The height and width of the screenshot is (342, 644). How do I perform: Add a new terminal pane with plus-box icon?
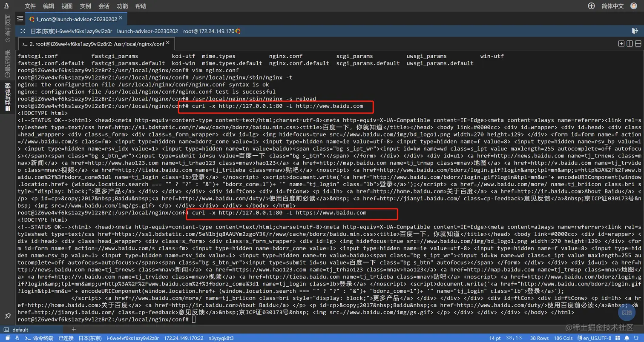(621, 43)
